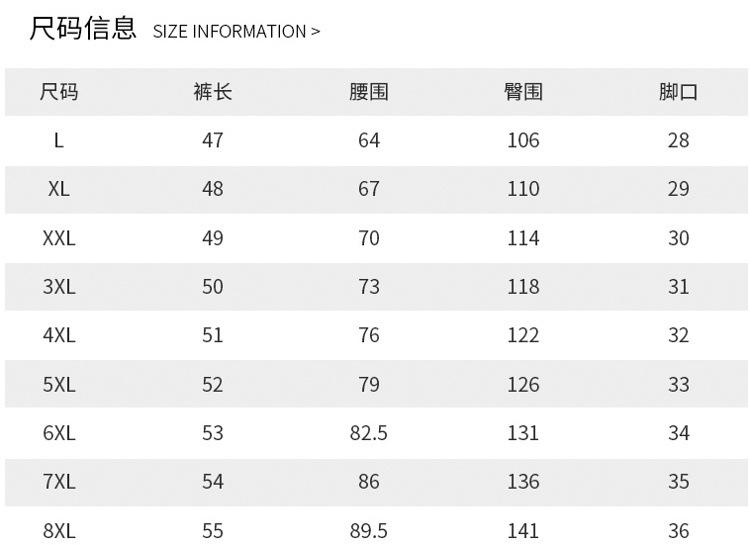750x545 pixels.
Task: Click the hip value 106
Action: click(523, 140)
